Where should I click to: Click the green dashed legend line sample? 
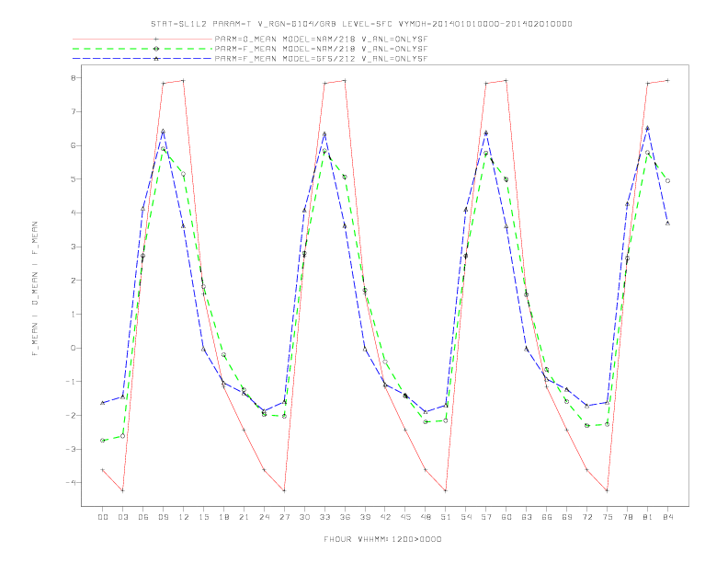[142, 49]
